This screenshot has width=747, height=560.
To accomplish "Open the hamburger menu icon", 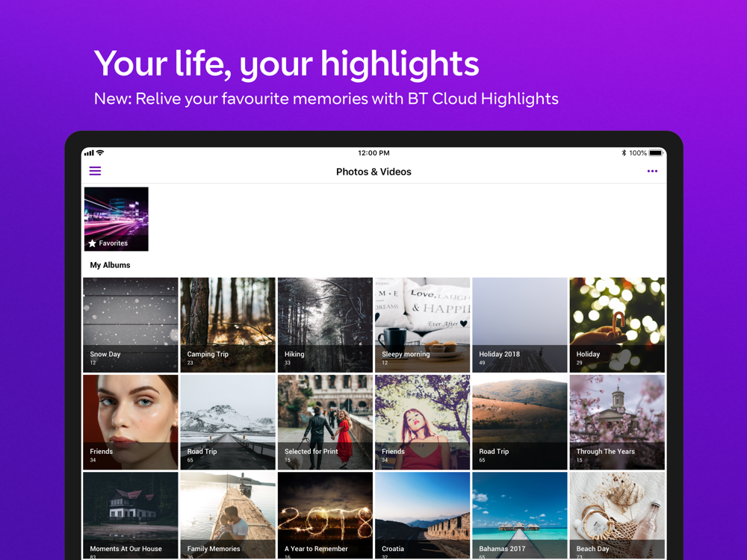I will coord(95,171).
